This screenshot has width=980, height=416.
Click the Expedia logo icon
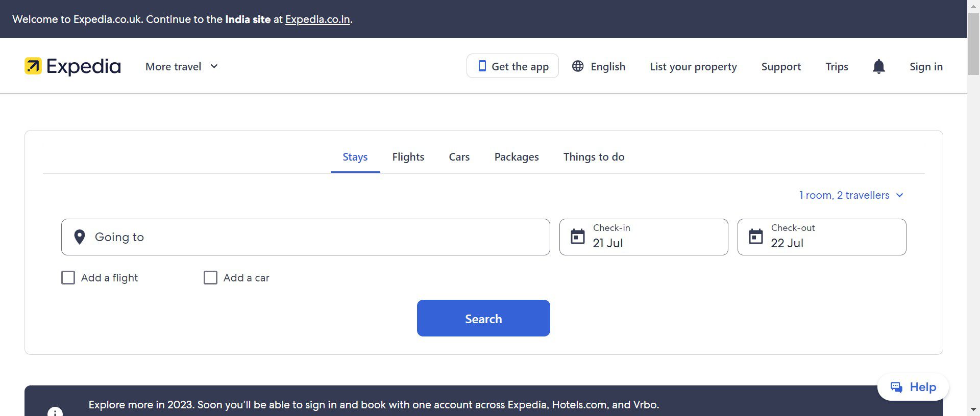(x=33, y=66)
